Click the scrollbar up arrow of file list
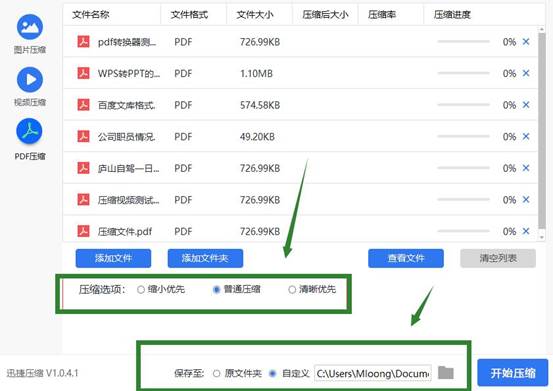Image resolution: width=553 pixels, height=391 pixels. pos(542,29)
